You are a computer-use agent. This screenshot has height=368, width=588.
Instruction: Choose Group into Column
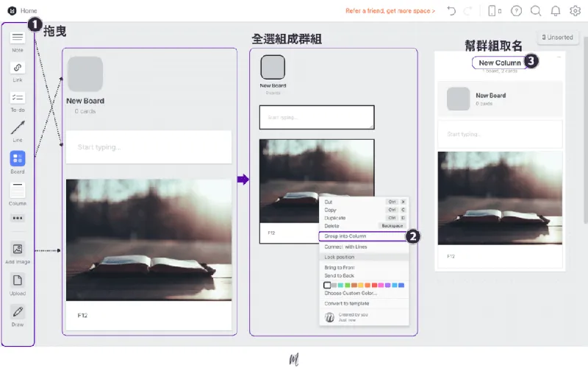point(363,236)
